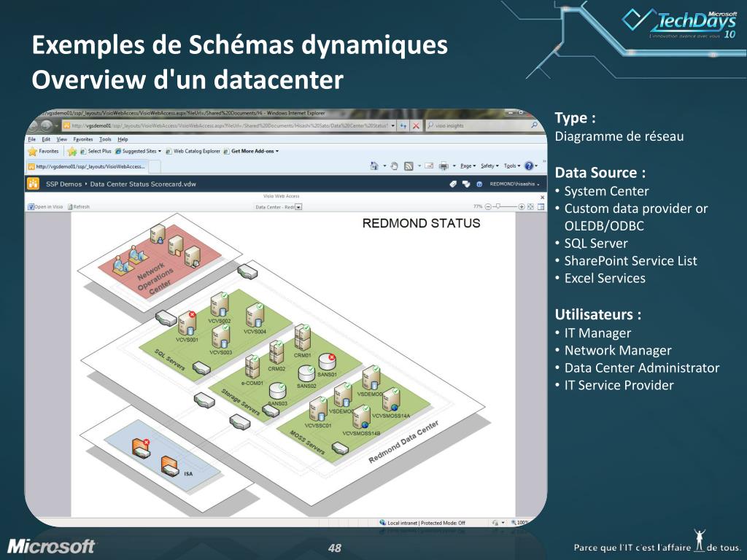747x560 pixels.
Task: Click the VCVSSC01 server shape
Action: pyautogui.click(x=318, y=410)
